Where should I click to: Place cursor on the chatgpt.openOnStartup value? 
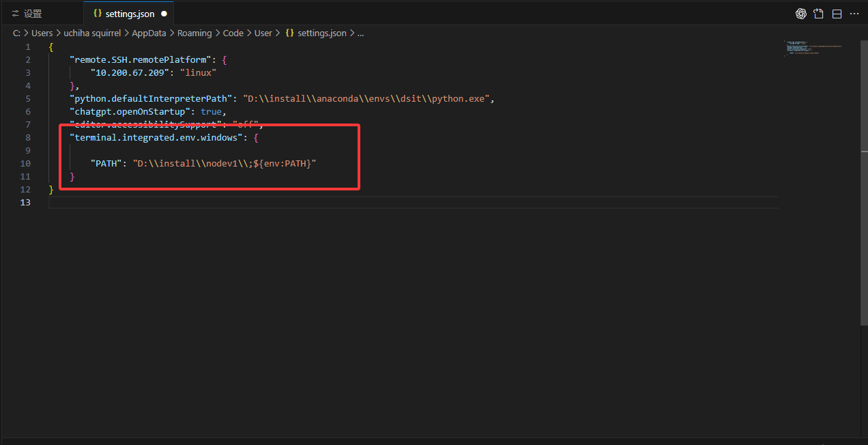coord(212,111)
